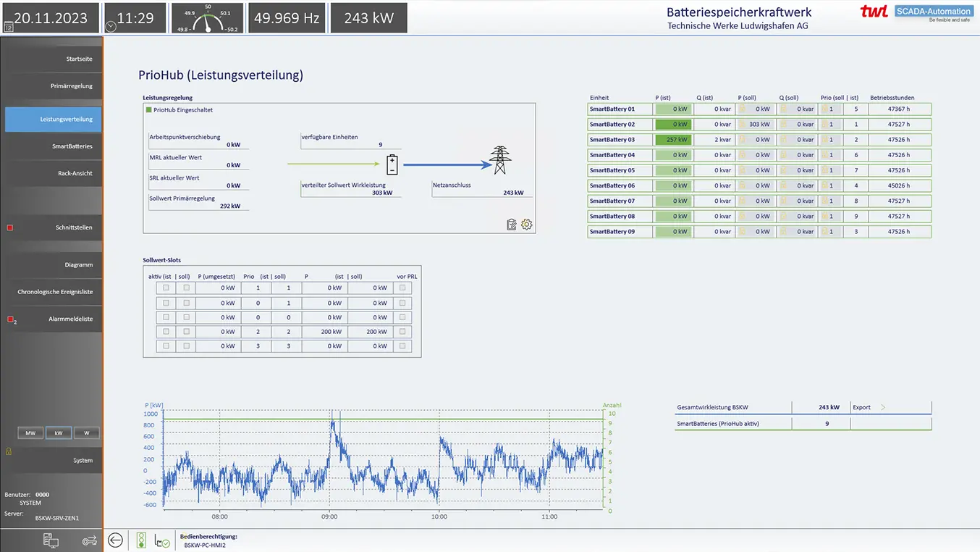The image size is (980, 552).
Task: Open the clipboard checklist icon in Leistungsregelung
Action: coord(512,225)
